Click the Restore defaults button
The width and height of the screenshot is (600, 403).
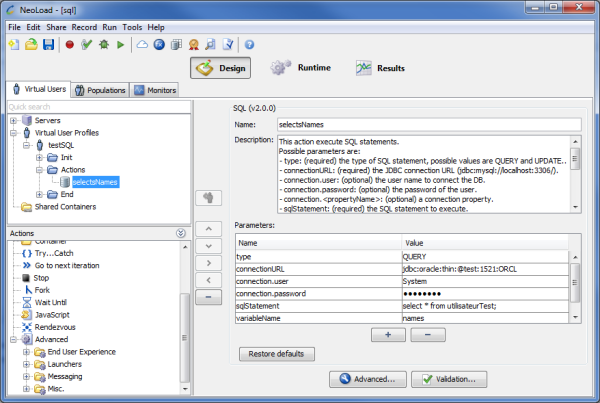[276, 354]
